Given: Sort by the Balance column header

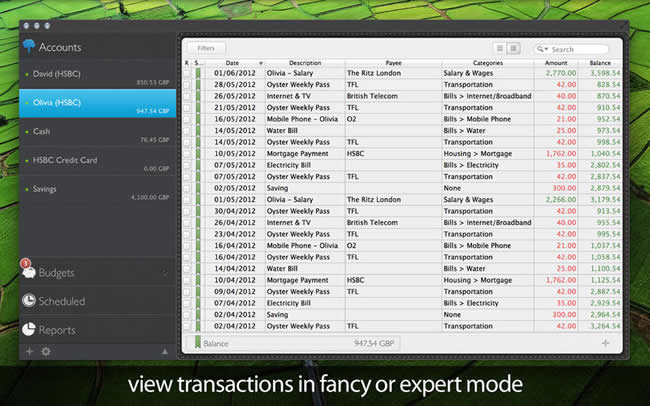Looking at the screenshot, I should click(x=600, y=63).
